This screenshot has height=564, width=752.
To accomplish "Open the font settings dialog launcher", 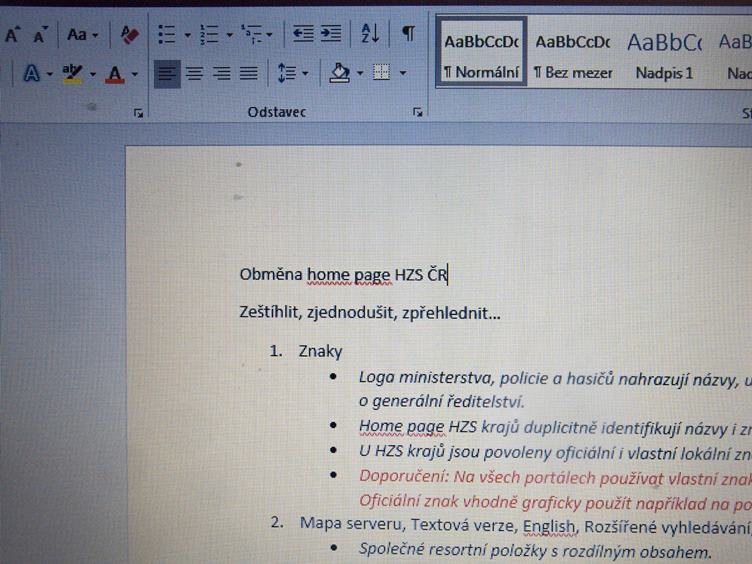I will tap(139, 113).
